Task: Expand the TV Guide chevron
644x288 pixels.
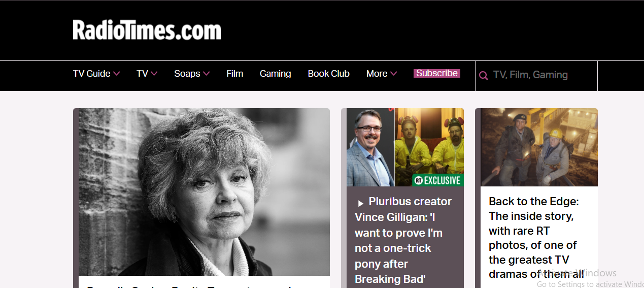Action: click(117, 74)
